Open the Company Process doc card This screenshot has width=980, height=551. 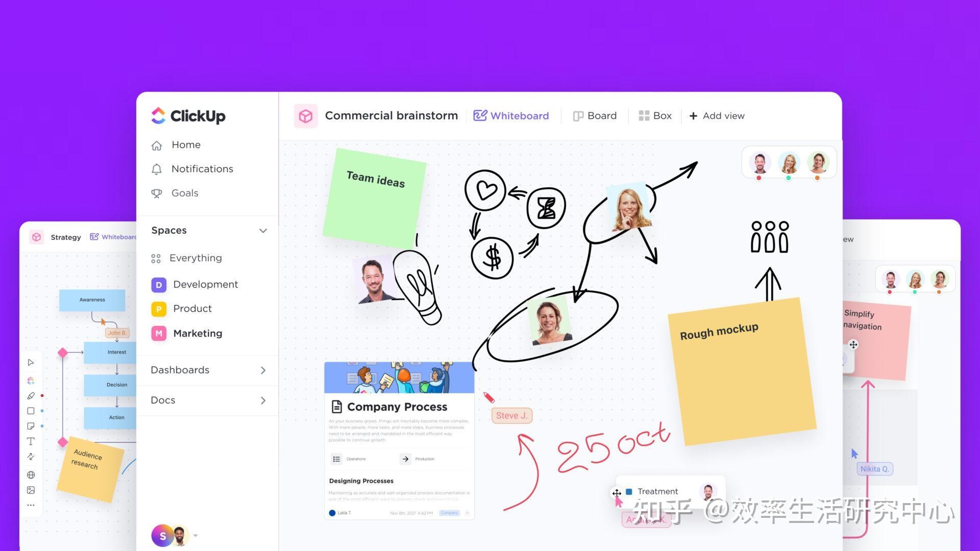click(397, 407)
